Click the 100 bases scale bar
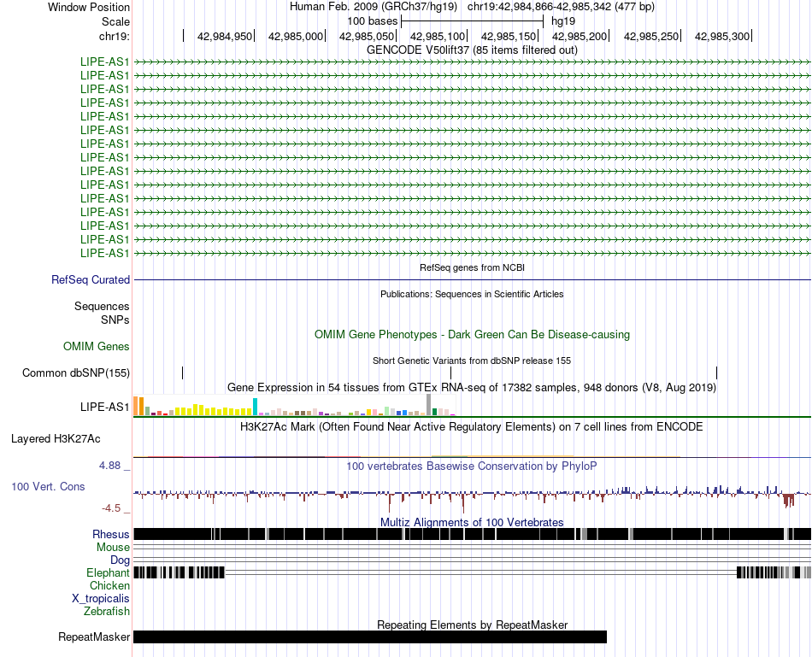The height and width of the screenshot is (657, 812). 472,21
